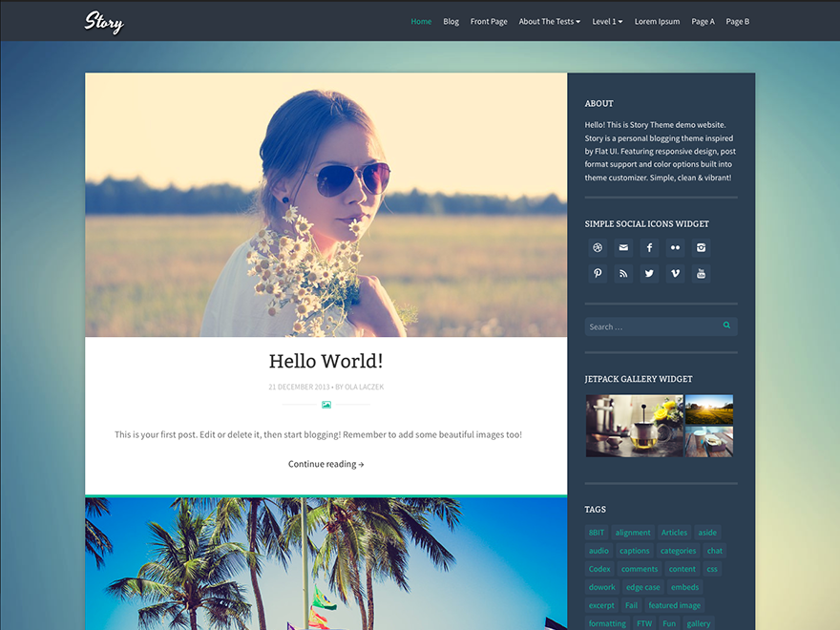Click the Vimeo social icon
This screenshot has height=630, width=840.
tap(675, 273)
